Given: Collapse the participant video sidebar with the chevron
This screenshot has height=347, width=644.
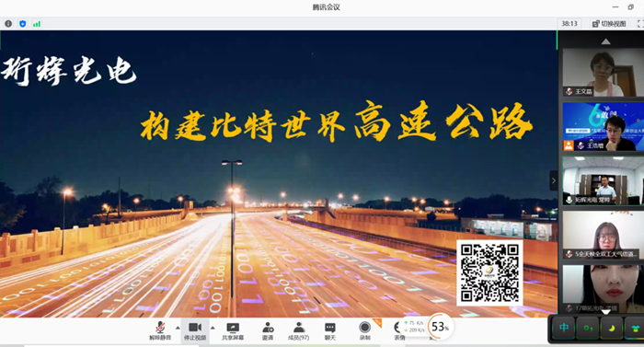Looking at the screenshot, I should (x=554, y=180).
